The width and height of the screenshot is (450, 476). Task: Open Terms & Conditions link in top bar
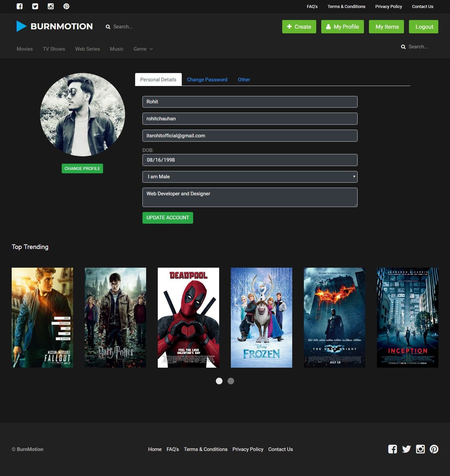pyautogui.click(x=346, y=7)
